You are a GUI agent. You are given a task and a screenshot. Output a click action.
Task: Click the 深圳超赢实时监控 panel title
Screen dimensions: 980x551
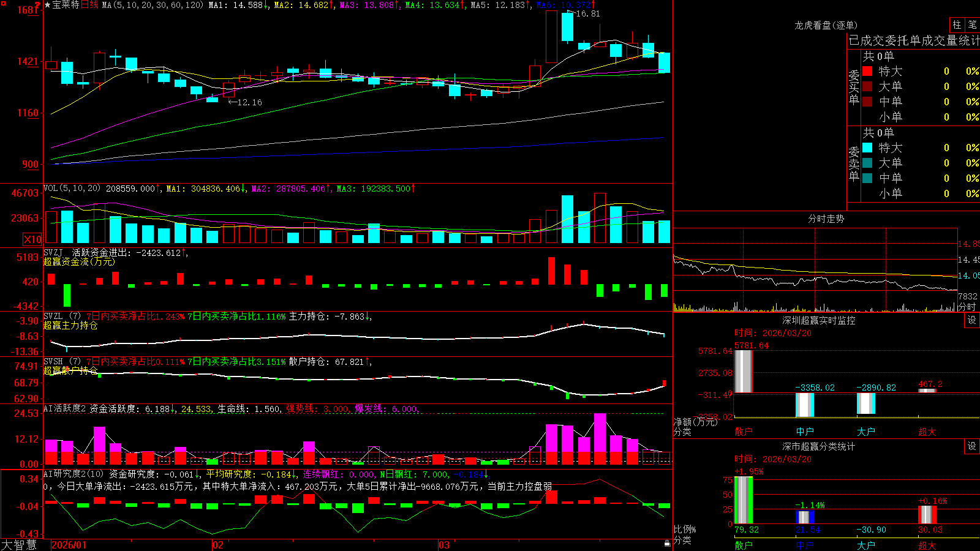tap(819, 320)
